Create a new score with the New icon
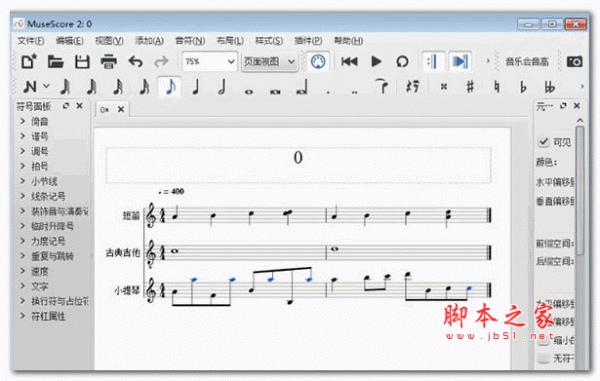 coord(29,62)
